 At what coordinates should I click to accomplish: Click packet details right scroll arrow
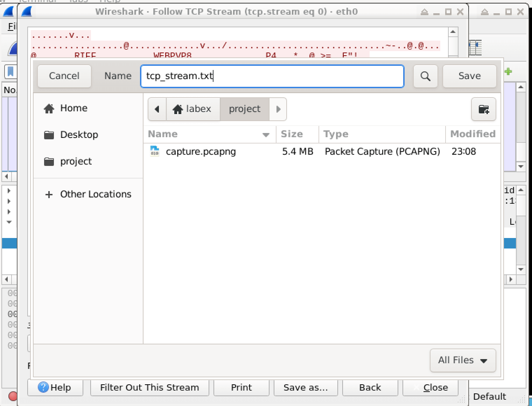511,279
